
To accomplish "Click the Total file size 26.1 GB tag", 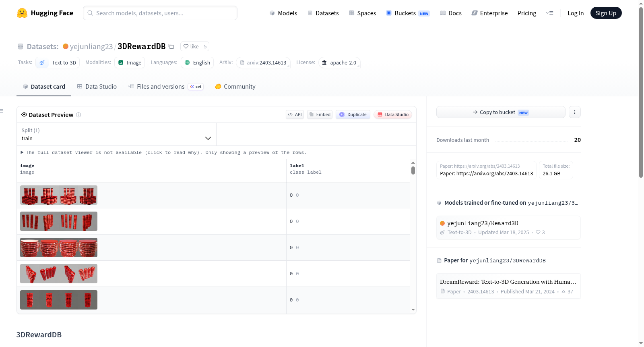I will pyautogui.click(x=556, y=170).
